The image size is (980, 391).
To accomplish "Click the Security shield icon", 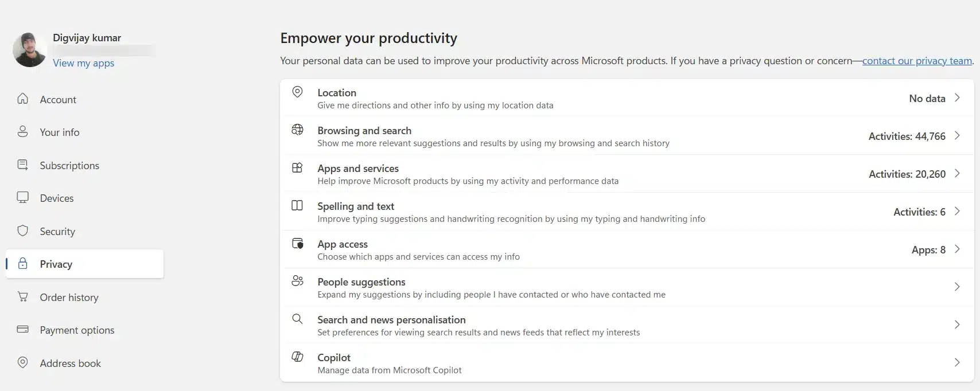I will [x=22, y=230].
